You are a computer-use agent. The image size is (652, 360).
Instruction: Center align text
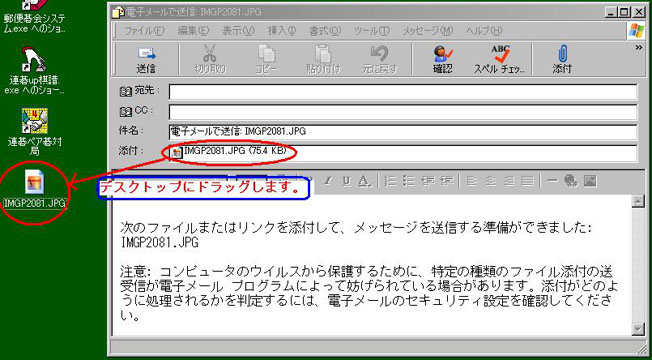491,181
